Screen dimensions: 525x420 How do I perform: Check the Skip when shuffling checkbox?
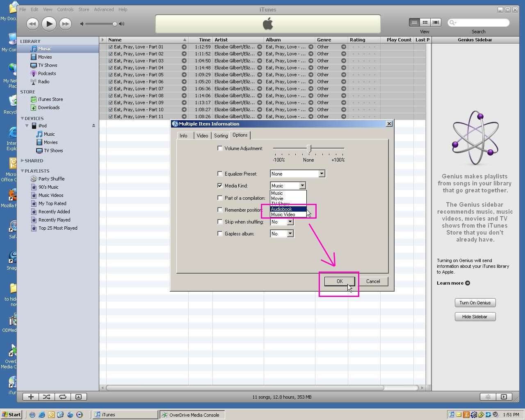click(x=220, y=221)
